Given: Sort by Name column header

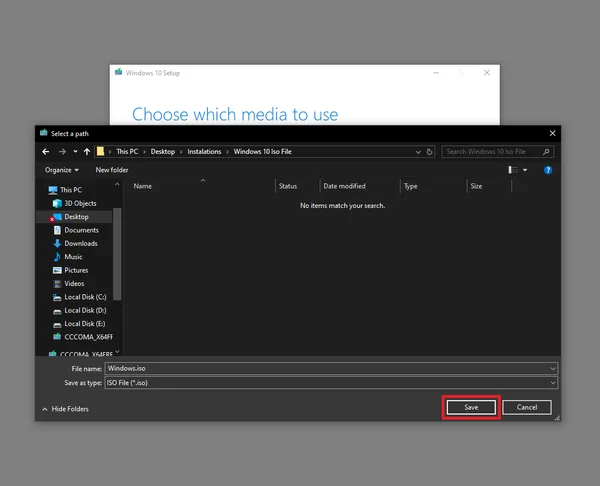Looking at the screenshot, I should pos(143,186).
